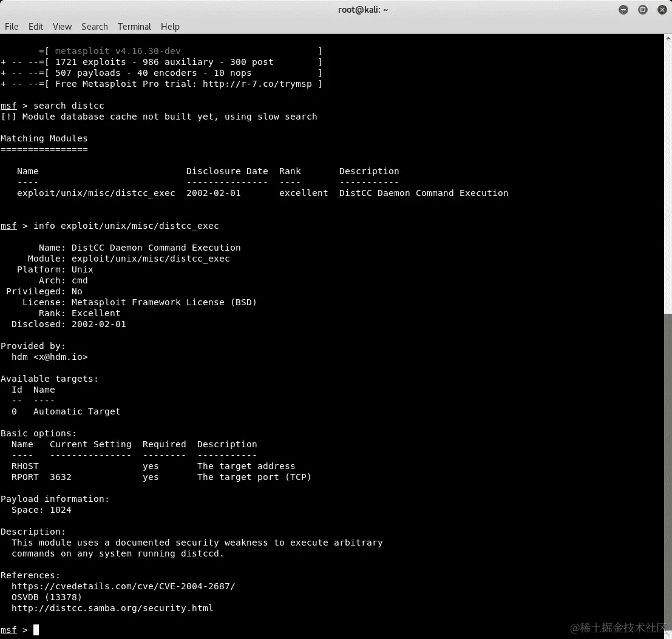Click the 'info exploit/unix/misc/distcc_exec' command line
The width and height of the screenshot is (672, 639).
126,226
